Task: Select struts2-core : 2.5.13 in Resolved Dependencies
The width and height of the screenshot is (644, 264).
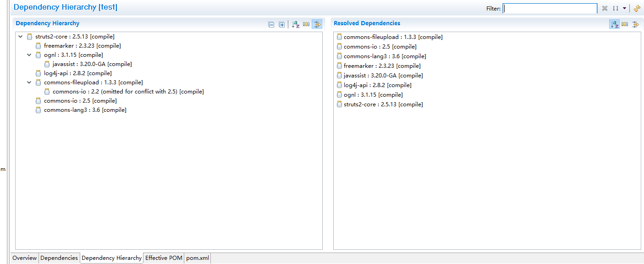Action: 383,104
